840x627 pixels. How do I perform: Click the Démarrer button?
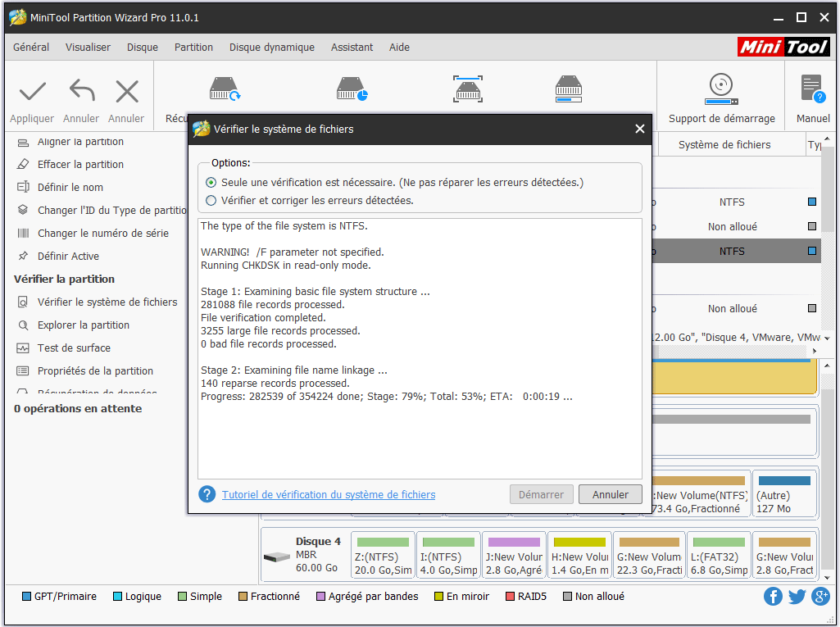[541, 494]
